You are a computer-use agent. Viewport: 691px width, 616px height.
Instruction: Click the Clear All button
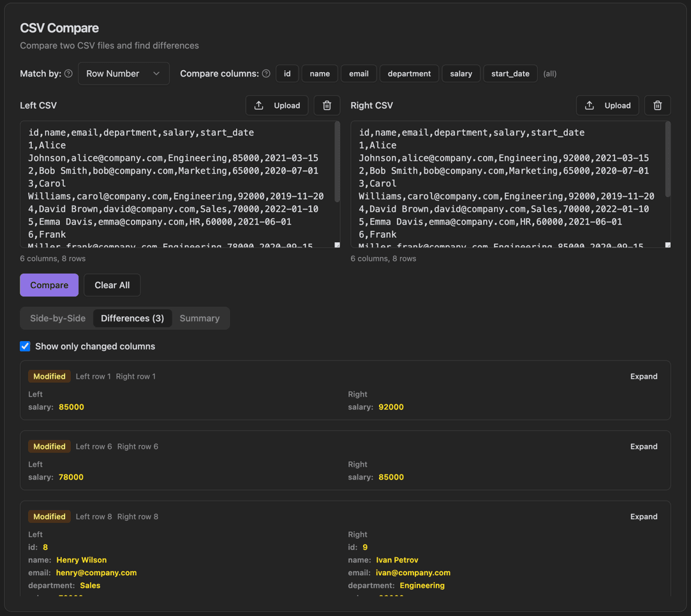click(112, 285)
